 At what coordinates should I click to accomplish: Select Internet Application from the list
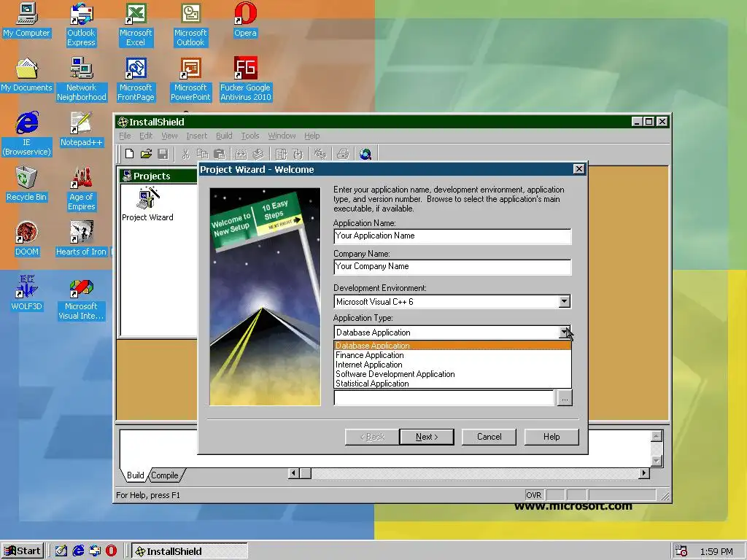click(x=452, y=365)
